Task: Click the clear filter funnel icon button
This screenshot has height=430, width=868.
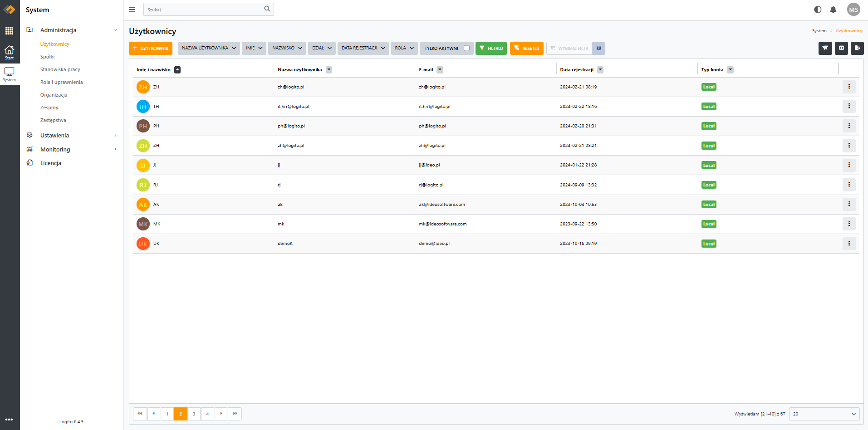Action: [x=825, y=48]
